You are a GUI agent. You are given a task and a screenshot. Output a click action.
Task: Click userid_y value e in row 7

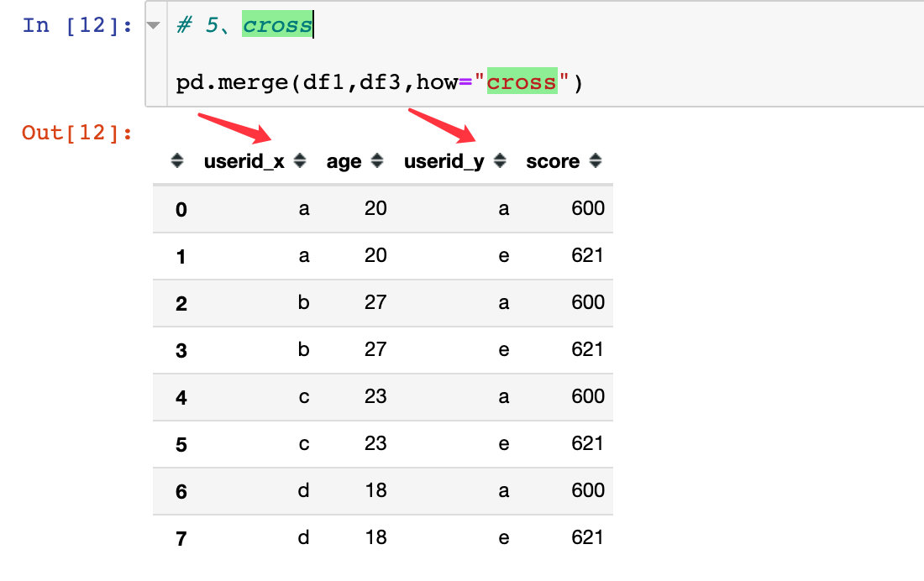pos(504,537)
